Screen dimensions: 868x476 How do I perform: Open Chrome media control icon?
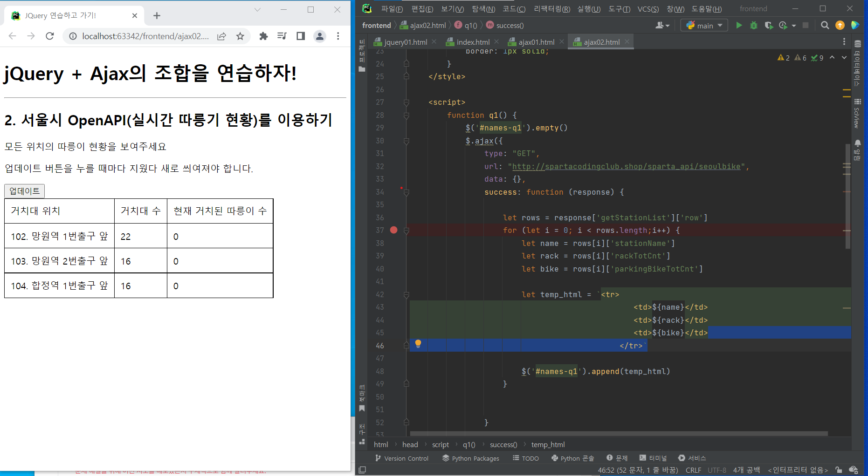(x=282, y=36)
